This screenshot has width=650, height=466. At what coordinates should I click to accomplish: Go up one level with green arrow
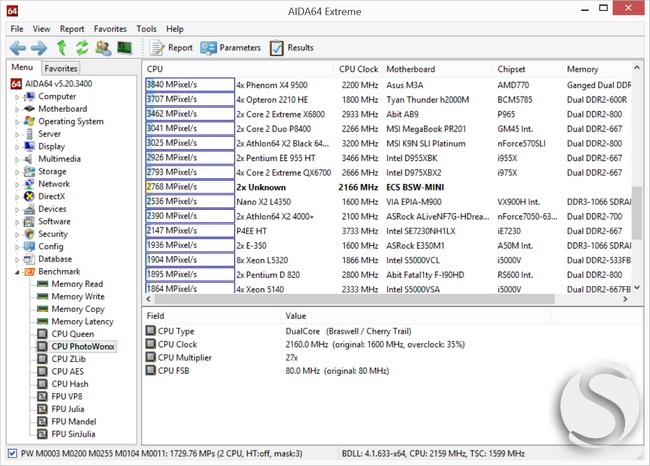61,48
